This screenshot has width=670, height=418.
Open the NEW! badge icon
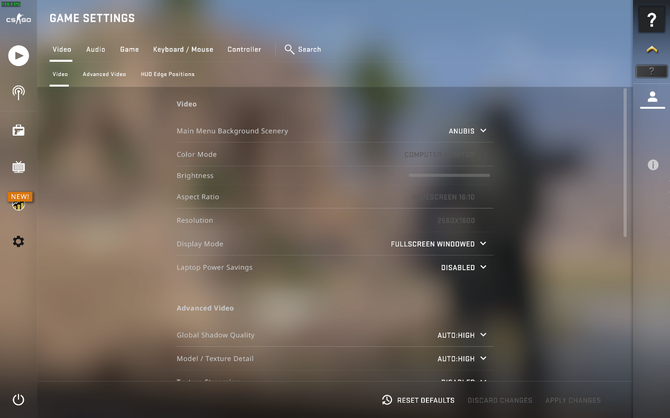point(20,201)
